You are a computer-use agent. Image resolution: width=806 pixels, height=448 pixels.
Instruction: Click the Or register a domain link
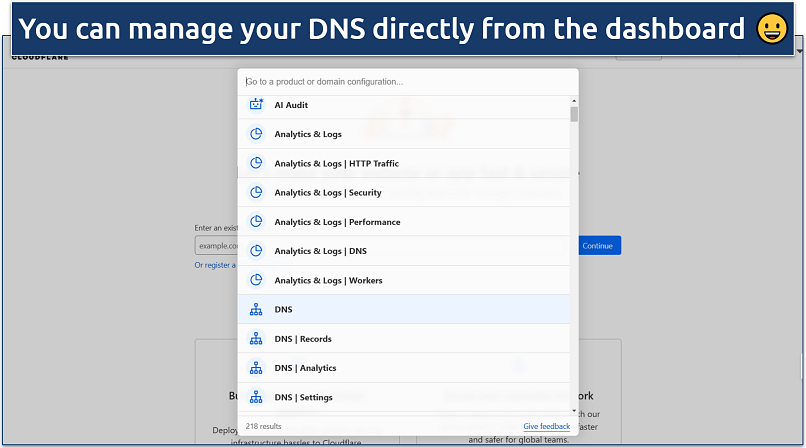[215, 265]
